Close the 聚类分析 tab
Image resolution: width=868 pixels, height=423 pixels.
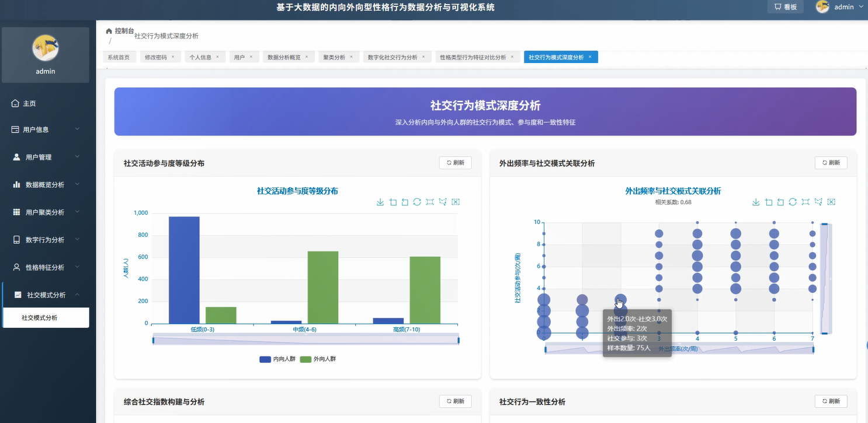351,57
